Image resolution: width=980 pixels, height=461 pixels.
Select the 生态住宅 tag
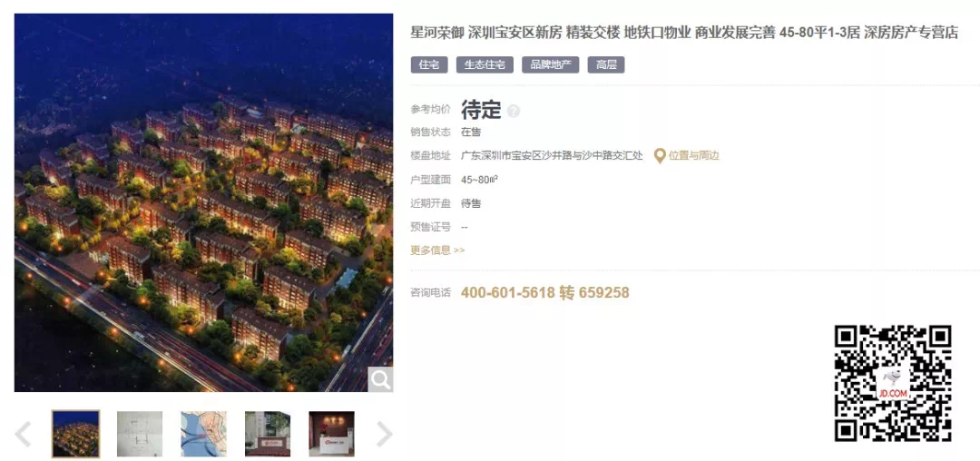coord(485,65)
